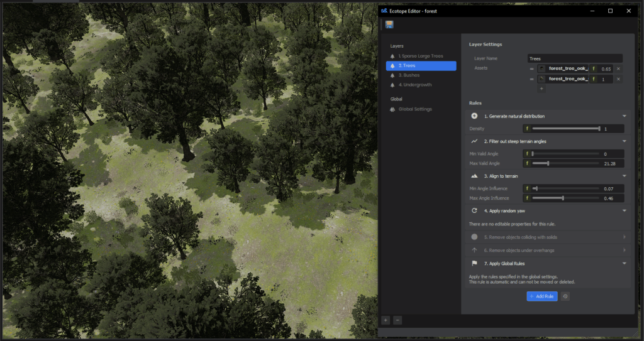Viewport: 644px width, 341px height.
Task: Select the 2. Trees layer
Action: pos(421,66)
